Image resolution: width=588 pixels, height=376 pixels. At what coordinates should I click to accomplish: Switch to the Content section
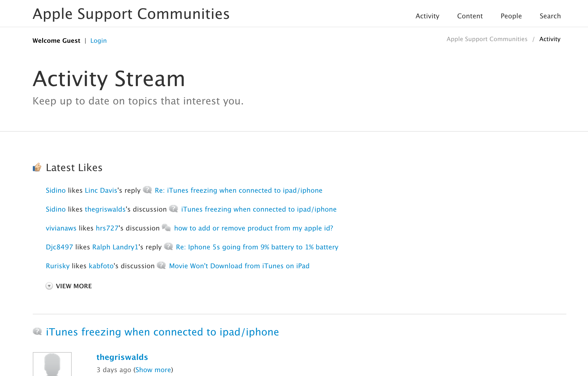pyautogui.click(x=470, y=16)
